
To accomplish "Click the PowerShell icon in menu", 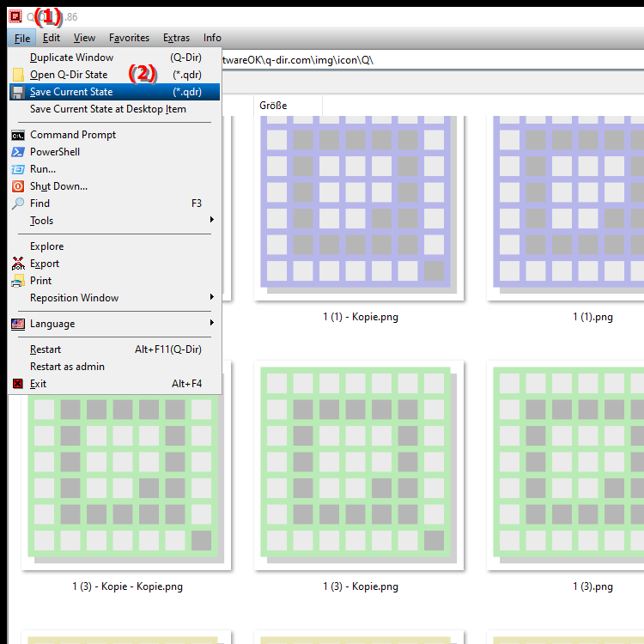I will [18, 152].
